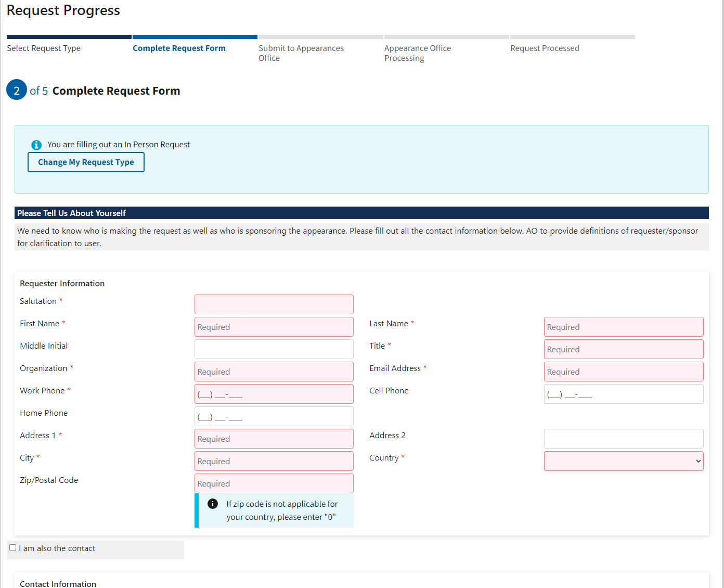The image size is (724, 588).
Task: Click the blue info icon beside In Person Request
Action: point(36,145)
